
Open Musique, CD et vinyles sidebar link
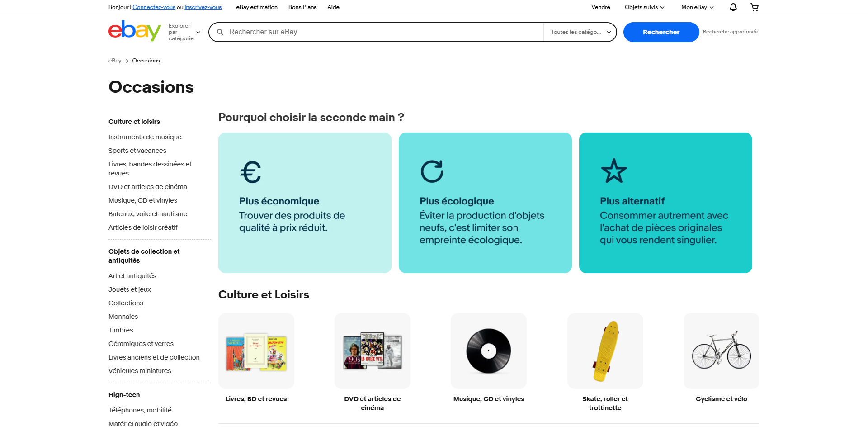(143, 200)
